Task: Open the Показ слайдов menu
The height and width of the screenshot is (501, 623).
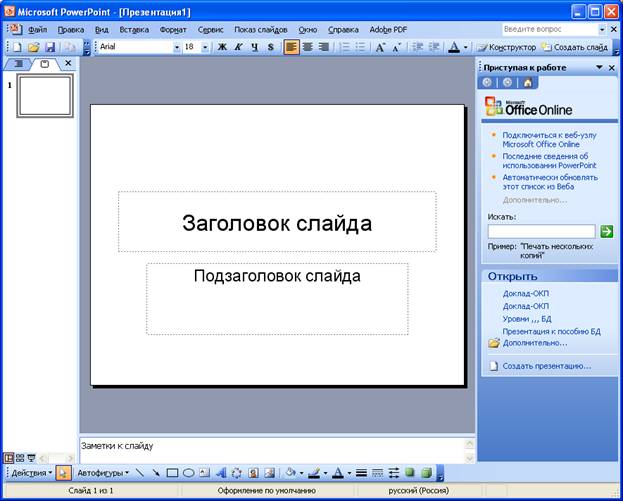Action: [x=259, y=30]
